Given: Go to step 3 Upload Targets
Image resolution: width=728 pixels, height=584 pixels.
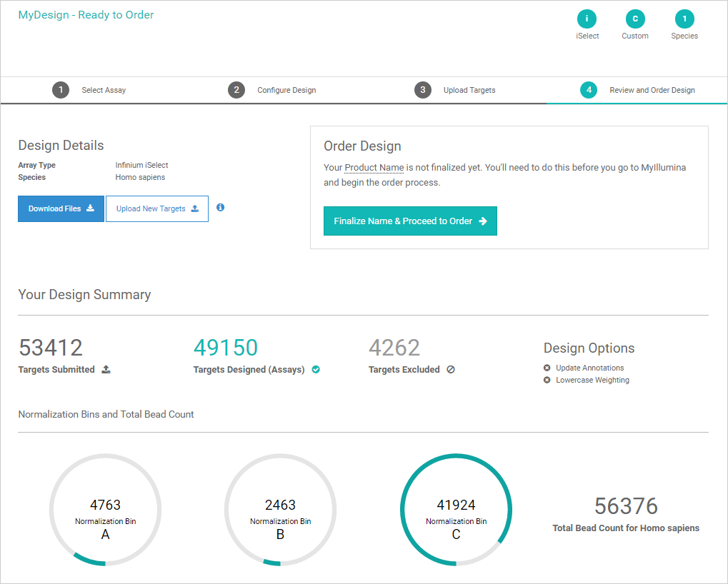Looking at the screenshot, I should [455, 90].
